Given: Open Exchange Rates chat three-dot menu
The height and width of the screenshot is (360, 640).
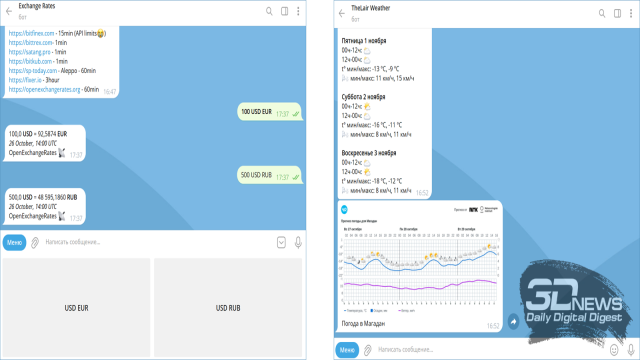Looking at the screenshot, I should point(298,11).
